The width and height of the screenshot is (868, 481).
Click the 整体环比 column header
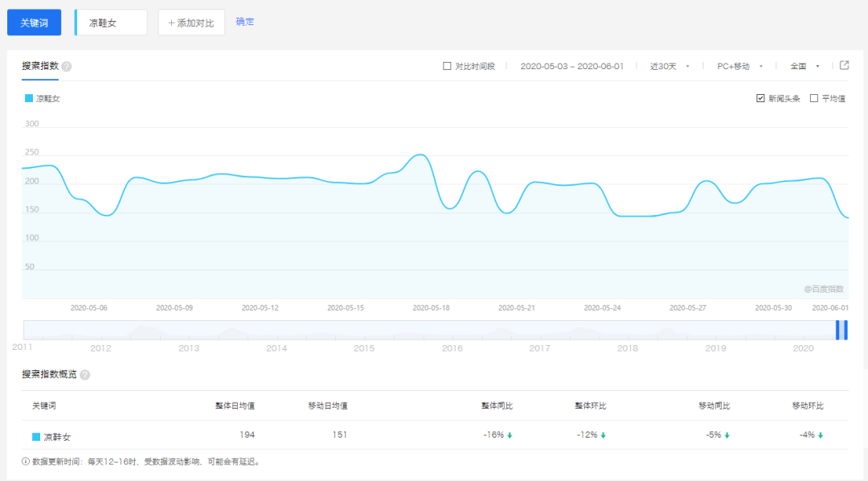591,405
